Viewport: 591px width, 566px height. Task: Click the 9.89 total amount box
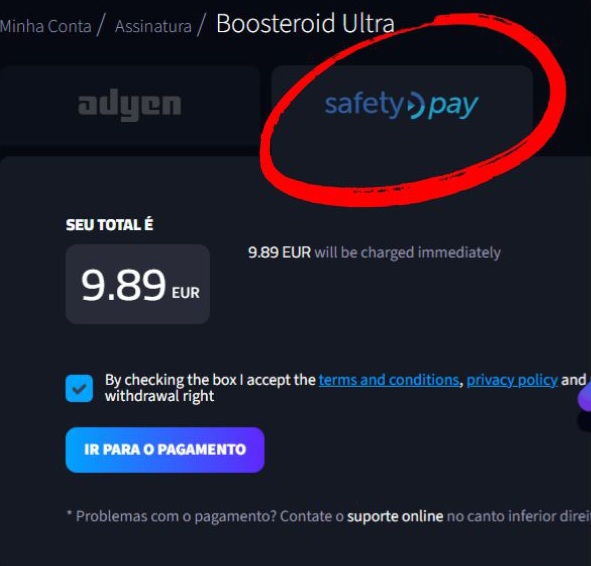138,284
